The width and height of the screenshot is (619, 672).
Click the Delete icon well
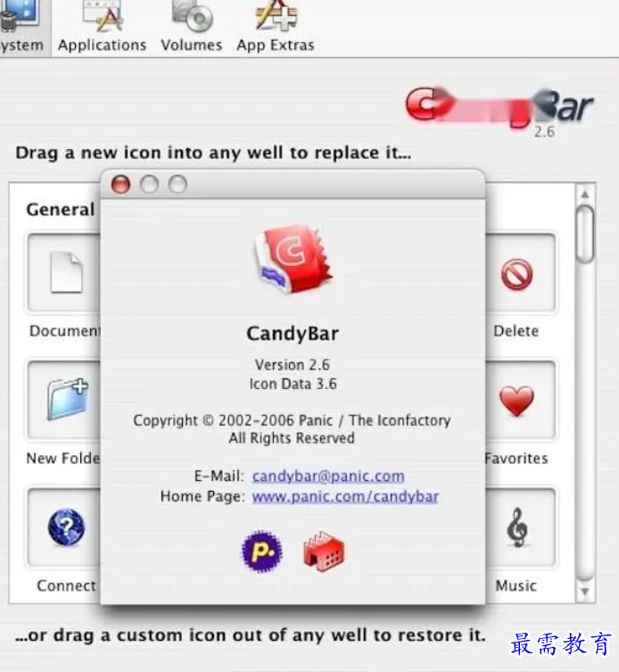[520, 273]
